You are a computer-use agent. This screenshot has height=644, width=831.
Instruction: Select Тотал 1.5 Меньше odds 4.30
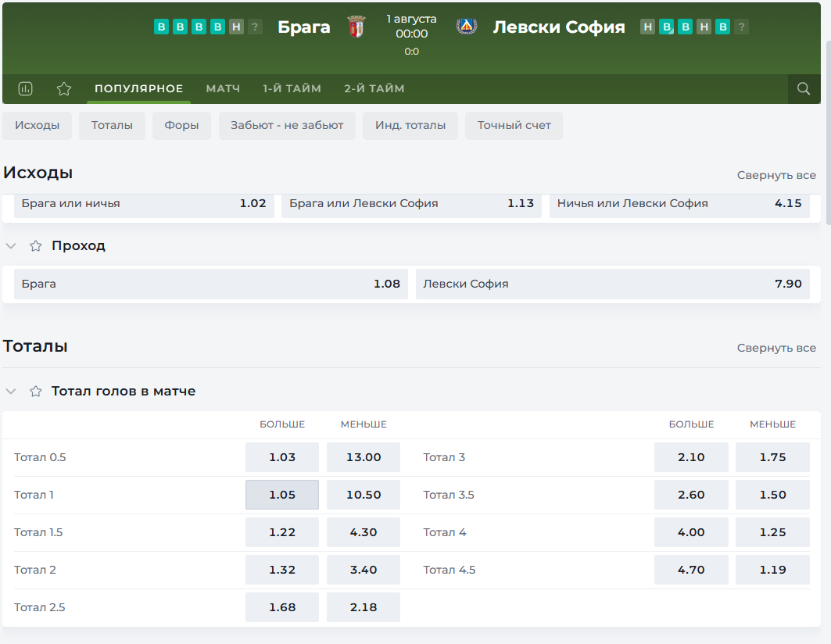pyautogui.click(x=364, y=532)
